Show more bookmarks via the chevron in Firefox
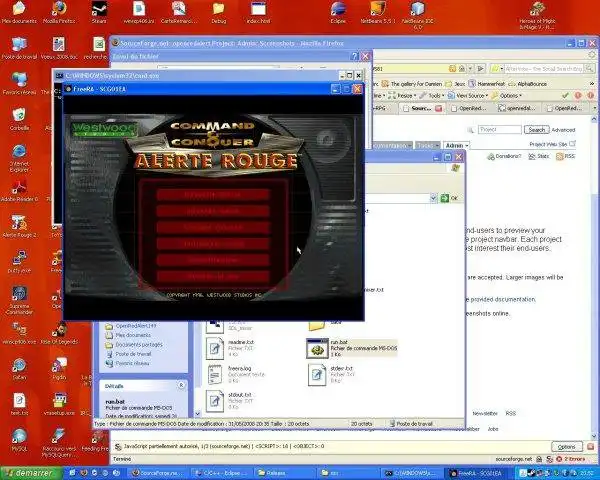 pos(592,83)
